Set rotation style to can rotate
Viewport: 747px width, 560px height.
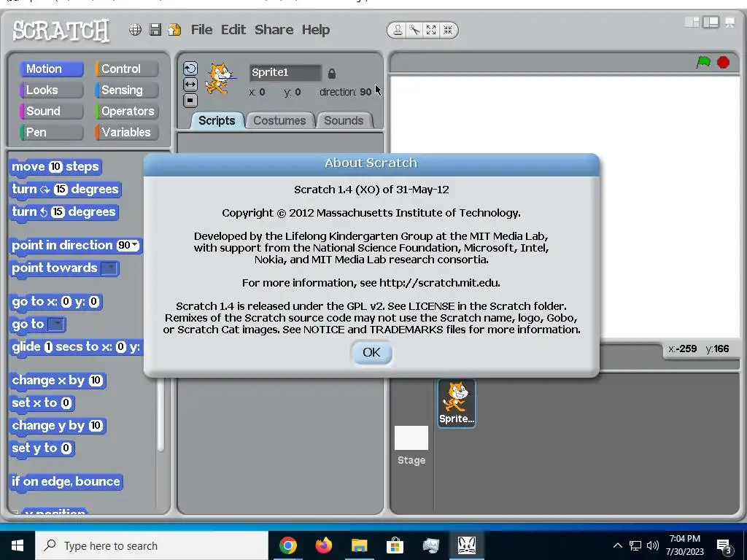[x=190, y=69]
